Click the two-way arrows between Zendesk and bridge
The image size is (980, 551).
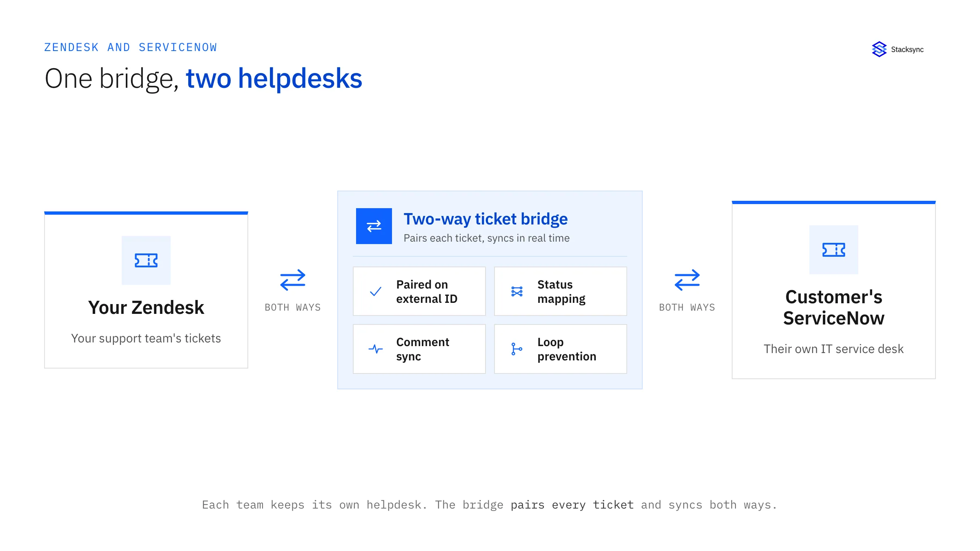click(x=293, y=280)
